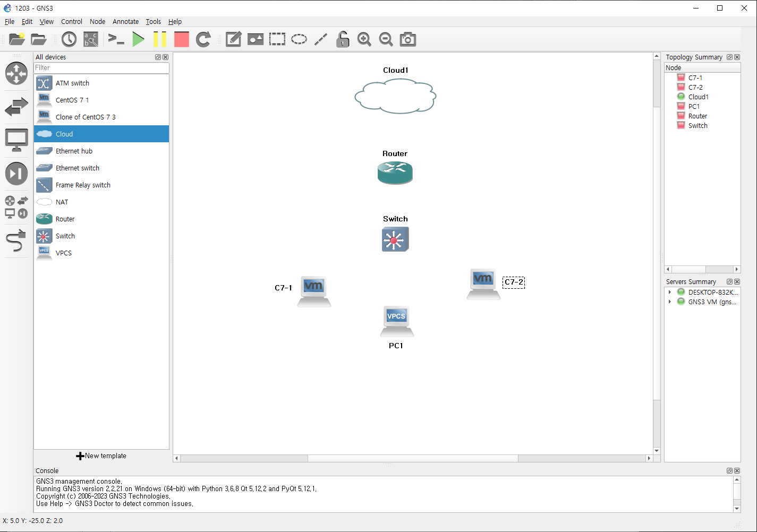Click the Zoom in magnifier icon
The height and width of the screenshot is (532, 757).
(x=364, y=39)
